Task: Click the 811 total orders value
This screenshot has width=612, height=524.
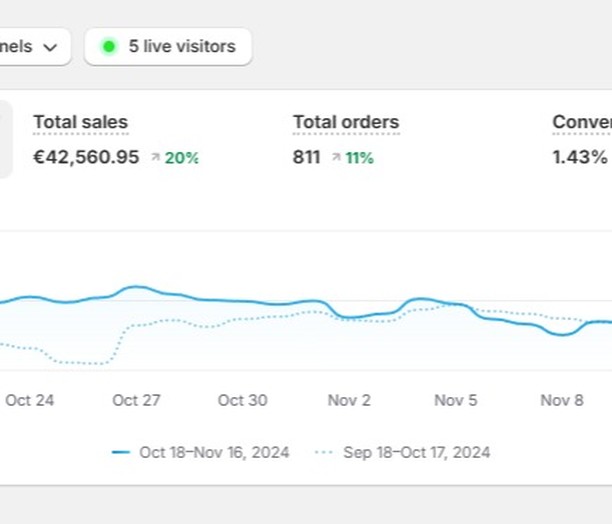Action: click(306, 157)
